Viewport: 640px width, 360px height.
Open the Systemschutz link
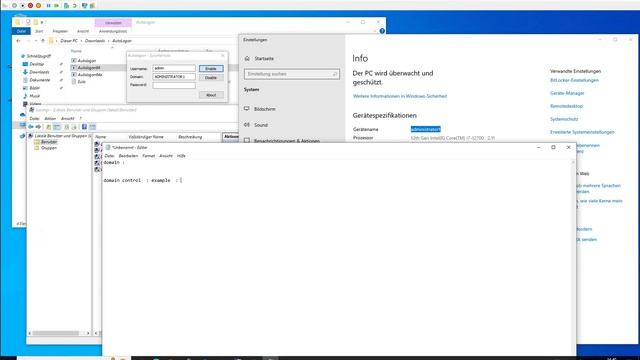coord(564,119)
